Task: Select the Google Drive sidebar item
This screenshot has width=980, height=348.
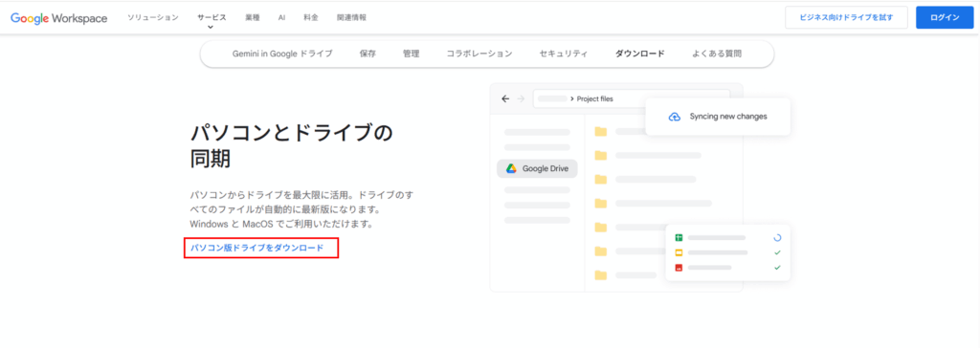Action: (538, 168)
